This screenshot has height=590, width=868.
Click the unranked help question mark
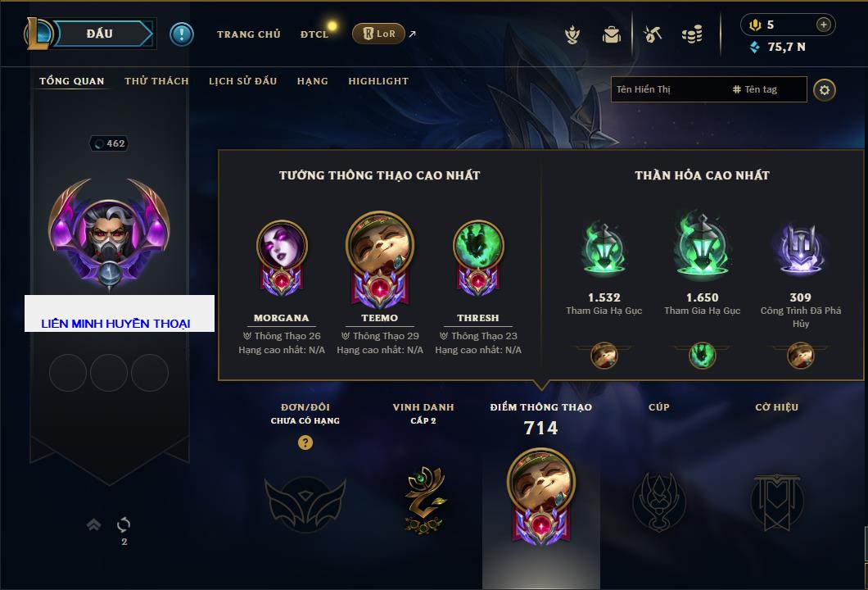[305, 442]
